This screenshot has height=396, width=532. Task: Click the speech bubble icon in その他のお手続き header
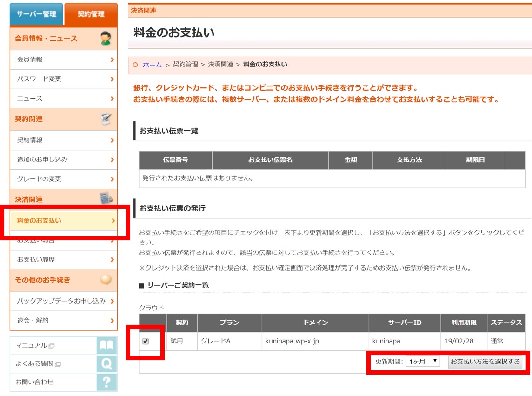[x=106, y=280]
